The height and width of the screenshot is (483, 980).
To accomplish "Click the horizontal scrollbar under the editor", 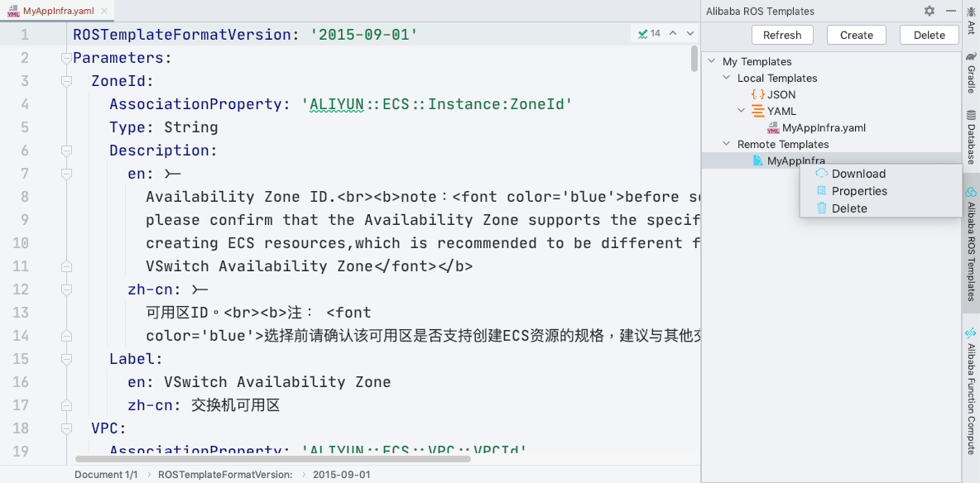I will [273, 459].
